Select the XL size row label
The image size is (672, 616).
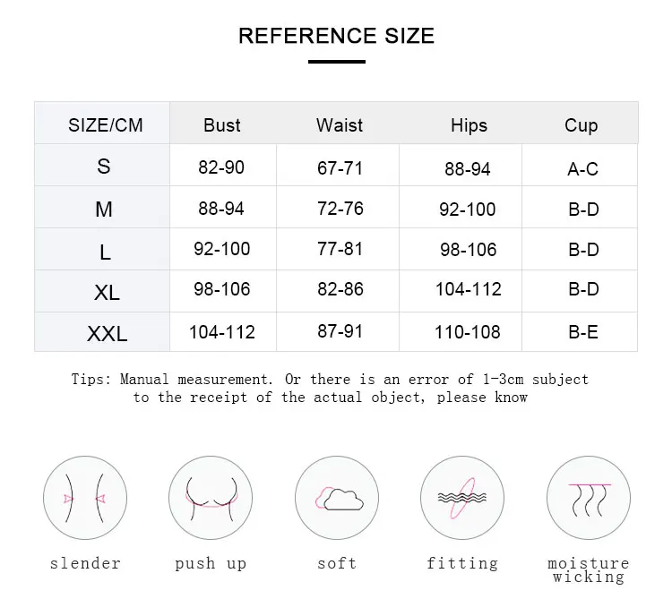(x=107, y=293)
